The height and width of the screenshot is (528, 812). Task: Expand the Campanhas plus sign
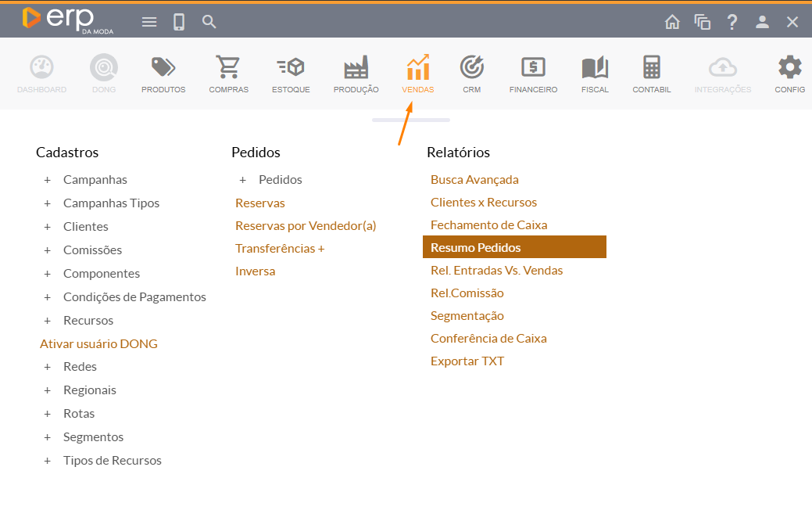[47, 180]
